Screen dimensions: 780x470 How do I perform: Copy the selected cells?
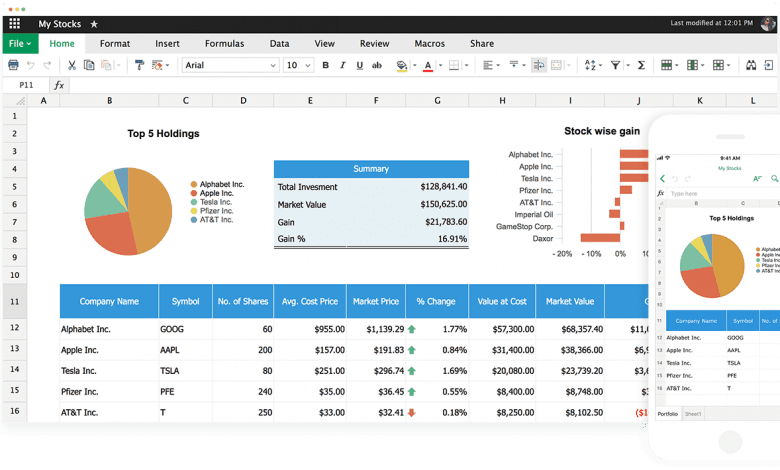tap(89, 65)
